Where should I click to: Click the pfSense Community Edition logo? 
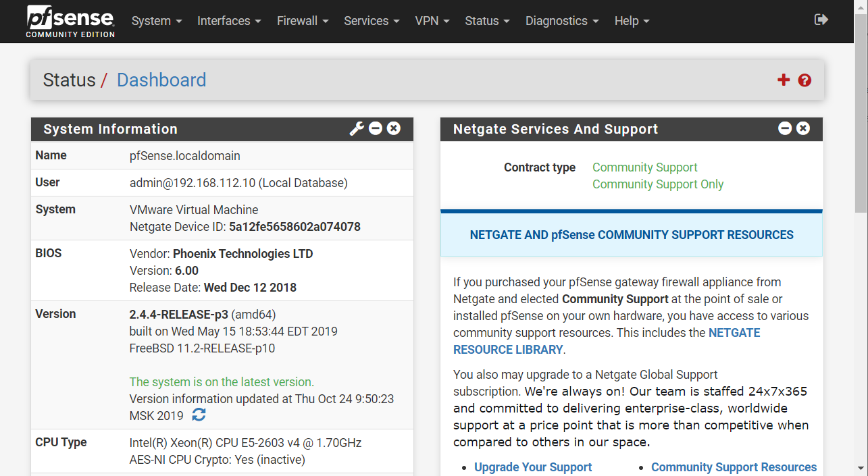point(70,21)
